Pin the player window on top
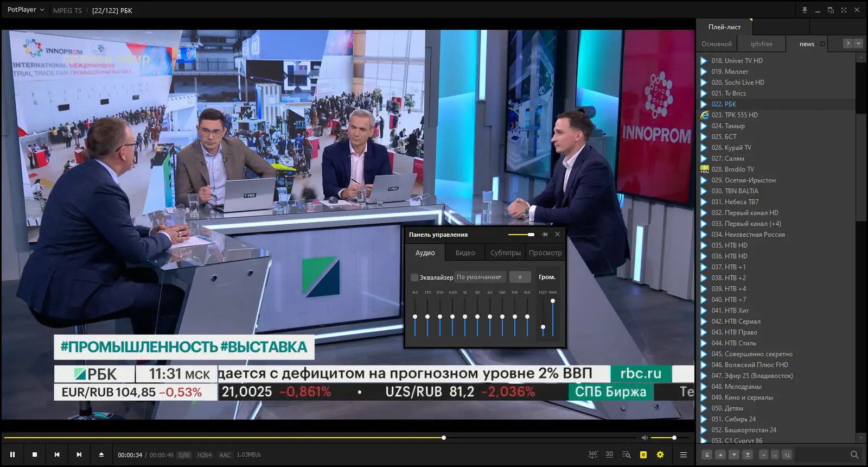Image resolution: width=868 pixels, height=467 pixels. click(805, 10)
